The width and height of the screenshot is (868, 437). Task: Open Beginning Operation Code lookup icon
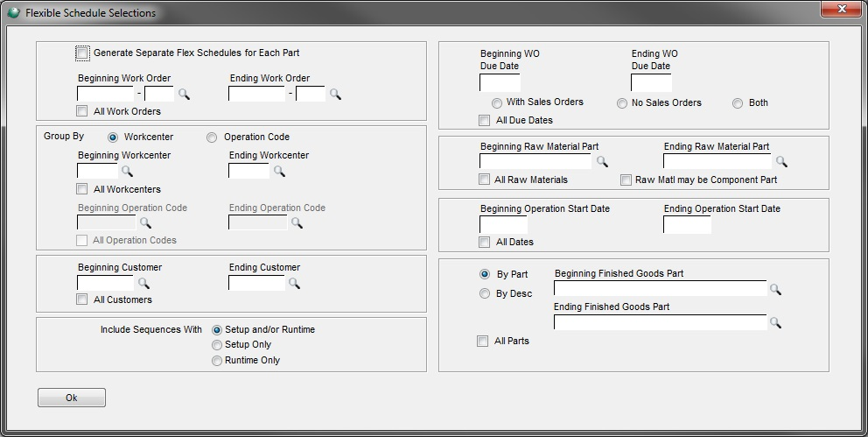coord(145,222)
